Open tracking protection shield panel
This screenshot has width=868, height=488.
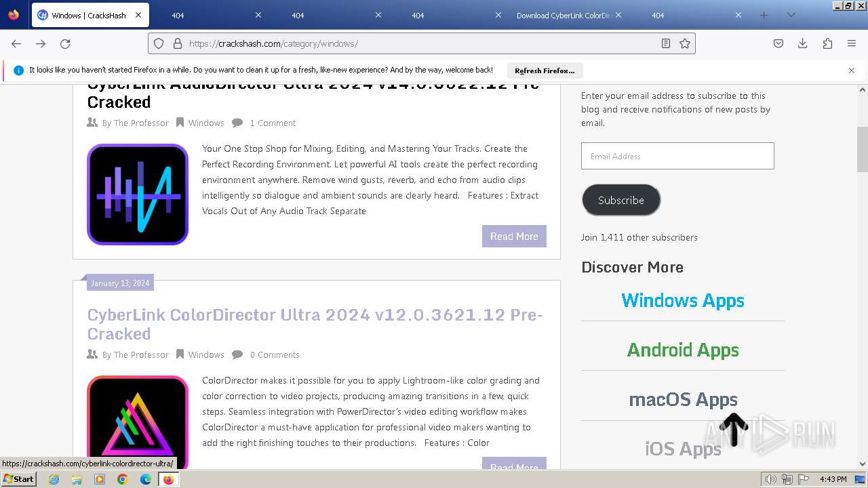(159, 43)
